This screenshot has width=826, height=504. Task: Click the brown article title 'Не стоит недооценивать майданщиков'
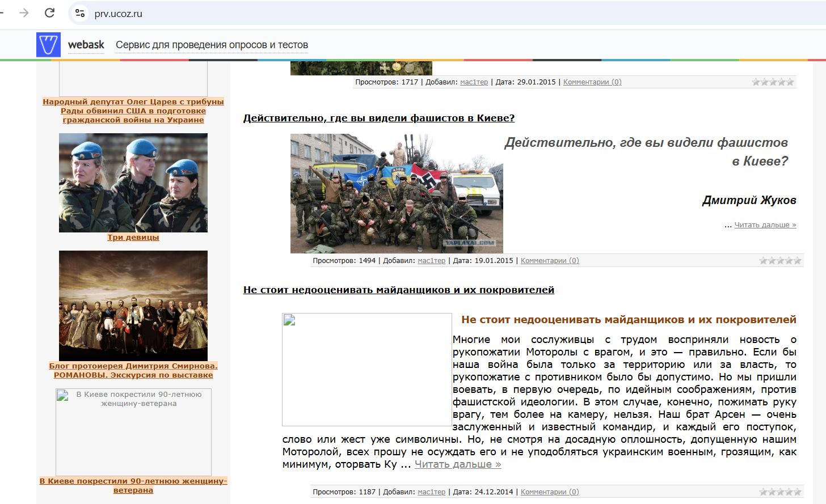click(x=629, y=320)
